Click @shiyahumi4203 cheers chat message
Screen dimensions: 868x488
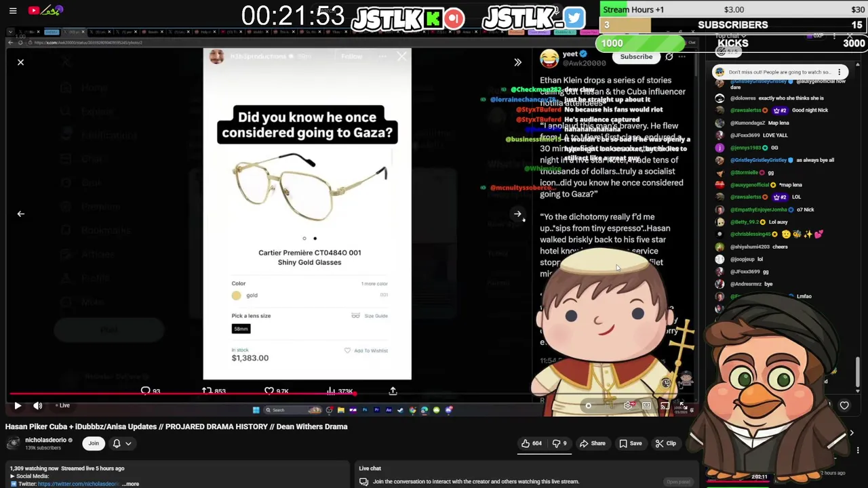(752, 247)
